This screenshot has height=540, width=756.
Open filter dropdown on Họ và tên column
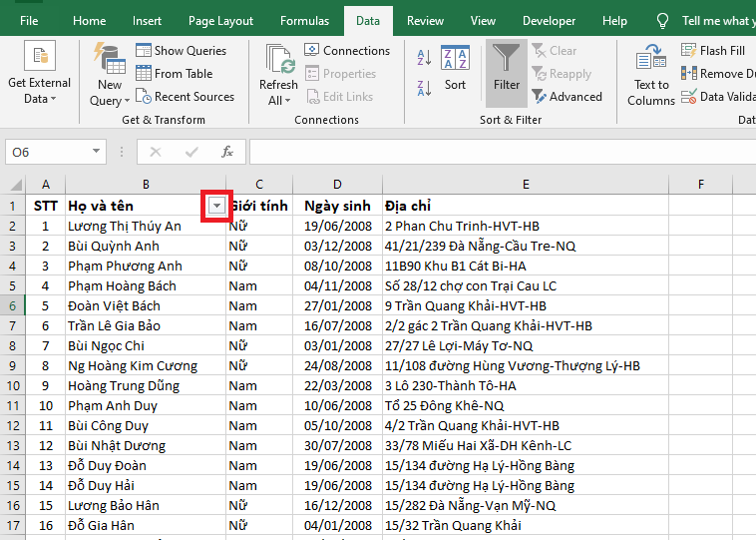click(216, 205)
